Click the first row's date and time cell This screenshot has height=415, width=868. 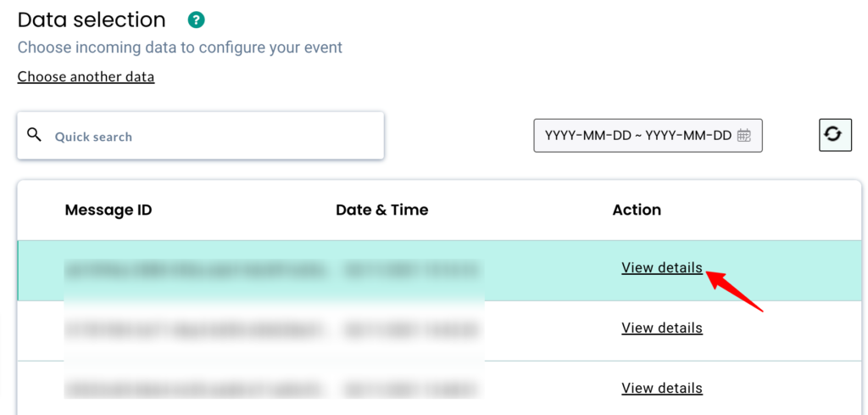coord(411,271)
